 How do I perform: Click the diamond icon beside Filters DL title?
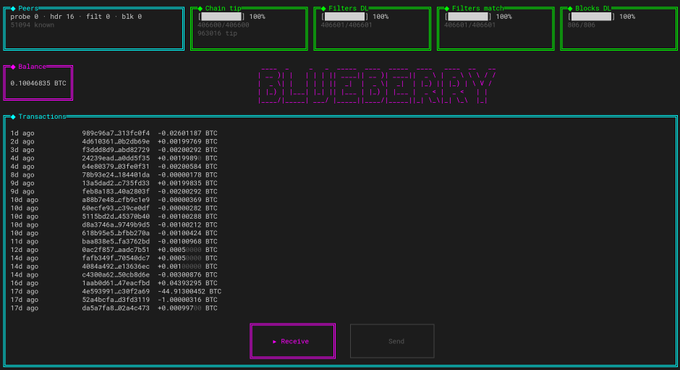[323, 8]
